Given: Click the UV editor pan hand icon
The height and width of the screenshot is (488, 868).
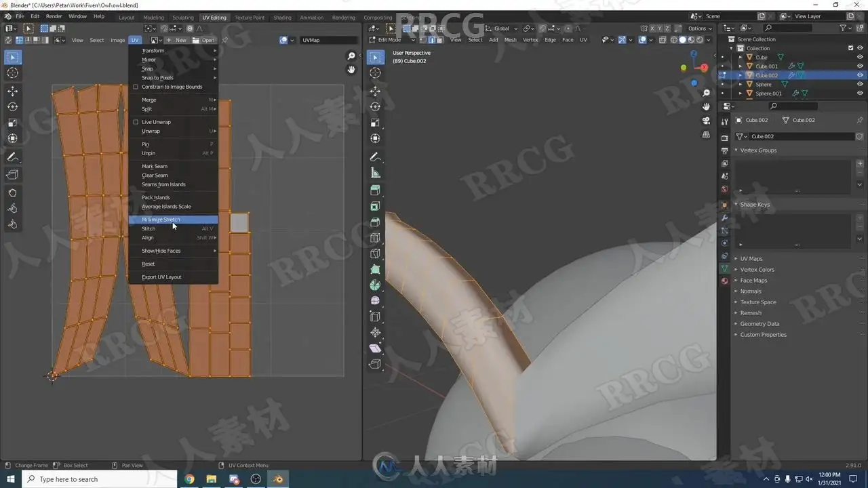Looking at the screenshot, I should pyautogui.click(x=351, y=70).
